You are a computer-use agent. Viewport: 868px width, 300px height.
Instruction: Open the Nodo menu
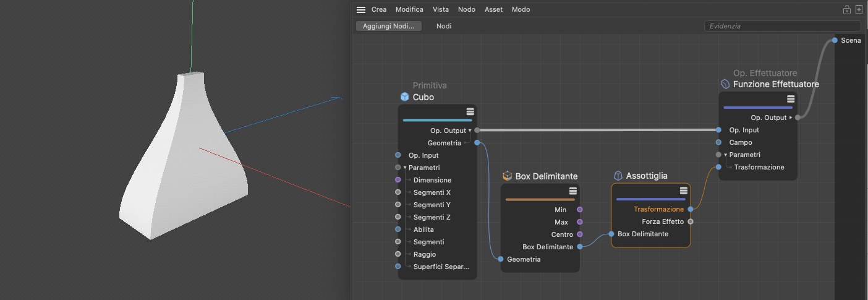coord(466,10)
